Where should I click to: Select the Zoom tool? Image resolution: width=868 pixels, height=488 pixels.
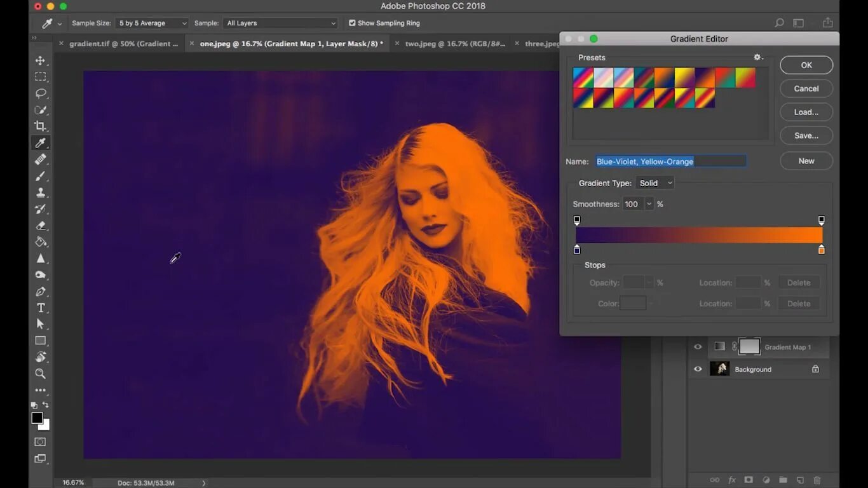coord(40,374)
